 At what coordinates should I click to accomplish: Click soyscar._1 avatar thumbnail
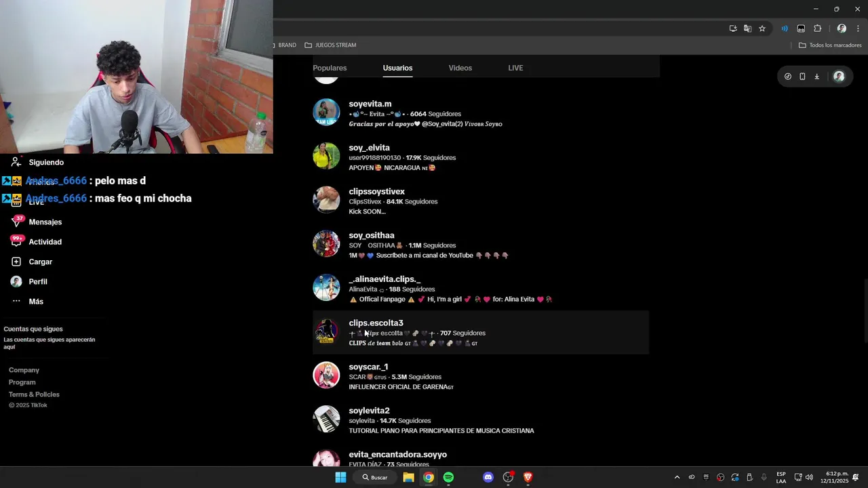[326, 375]
